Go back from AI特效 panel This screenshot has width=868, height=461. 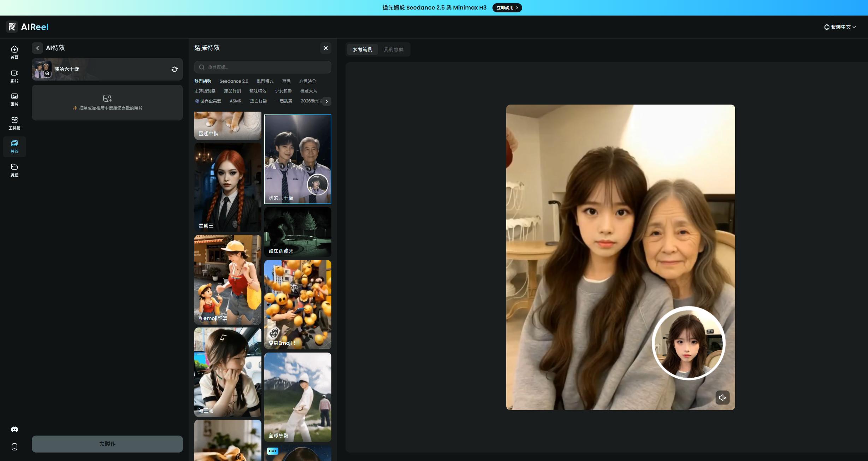pyautogui.click(x=37, y=48)
